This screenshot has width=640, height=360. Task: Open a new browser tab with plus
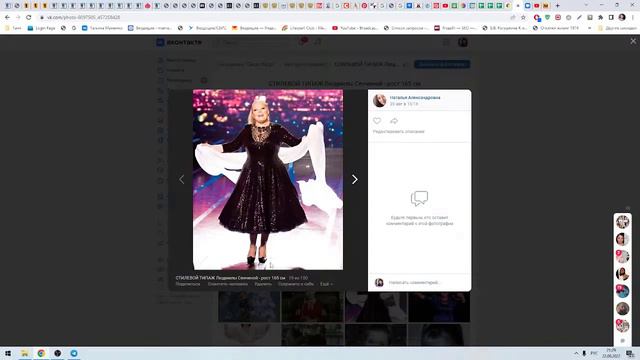tap(558, 6)
